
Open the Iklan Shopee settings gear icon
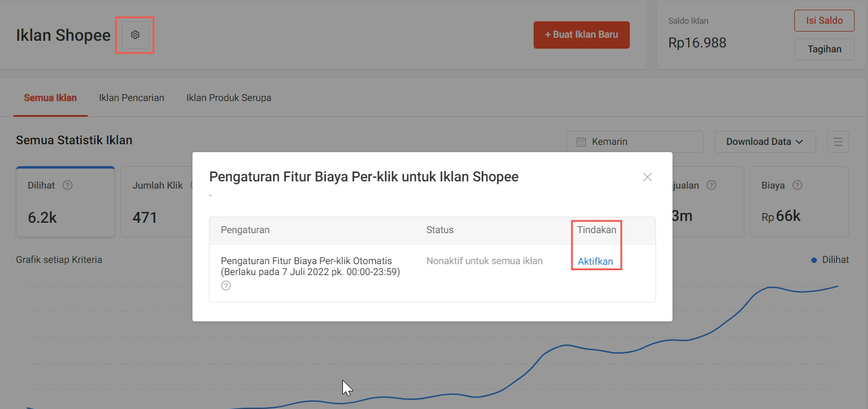tap(135, 35)
